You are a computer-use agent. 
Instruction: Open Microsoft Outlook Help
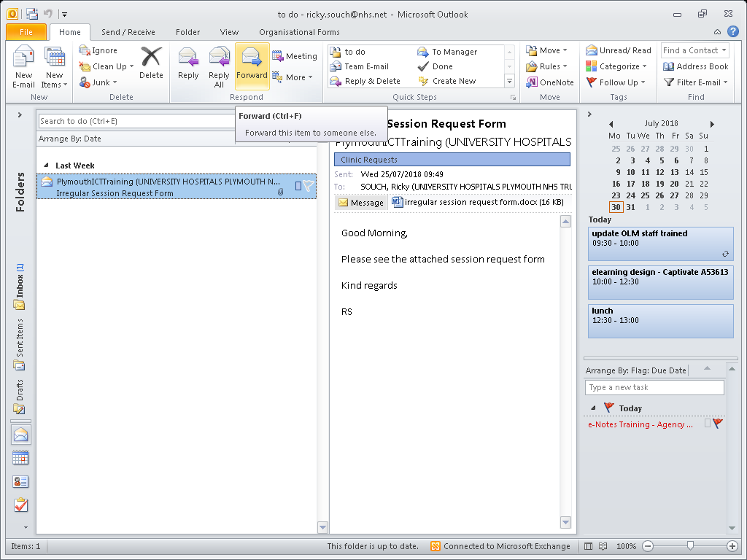tap(732, 32)
